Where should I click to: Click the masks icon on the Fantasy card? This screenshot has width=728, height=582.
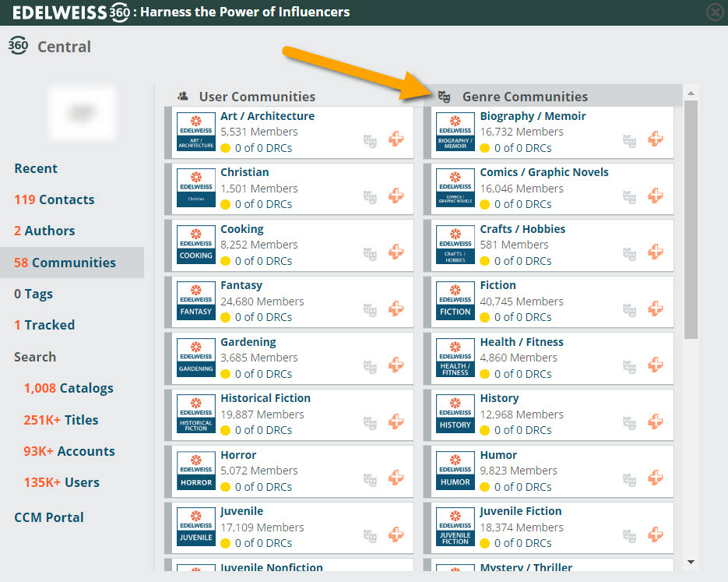(x=370, y=310)
